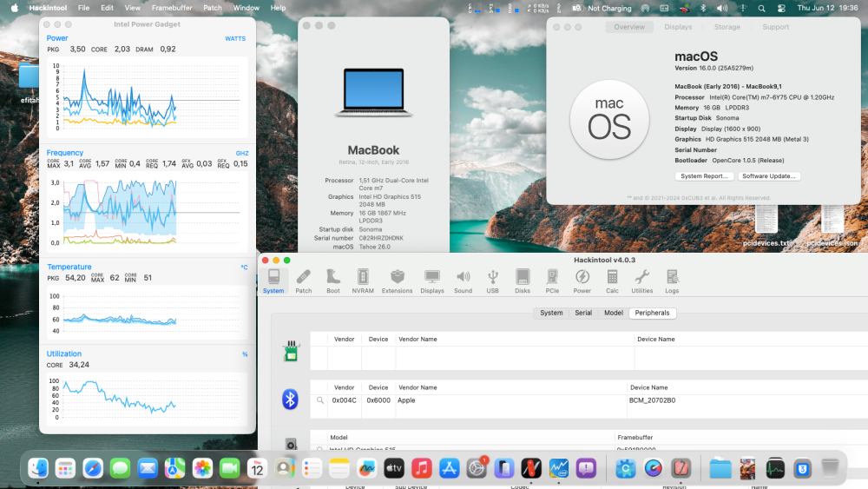
Task: Click the System Report... button
Action: point(704,176)
